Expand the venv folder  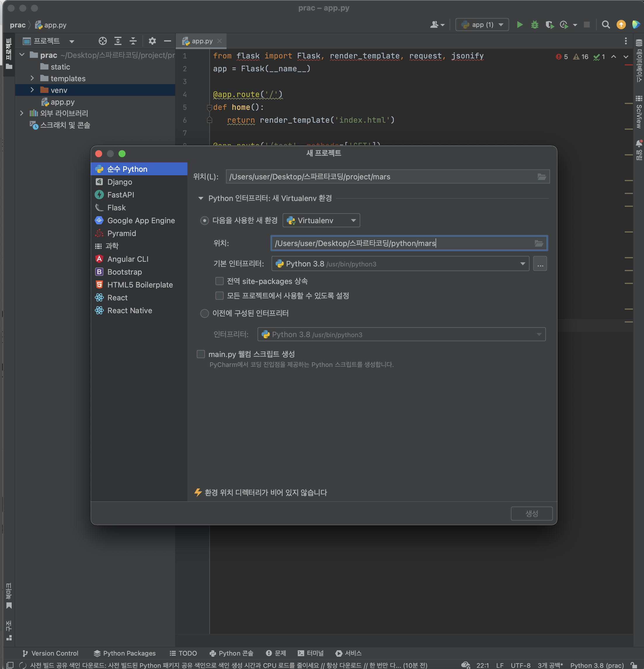[x=32, y=90]
